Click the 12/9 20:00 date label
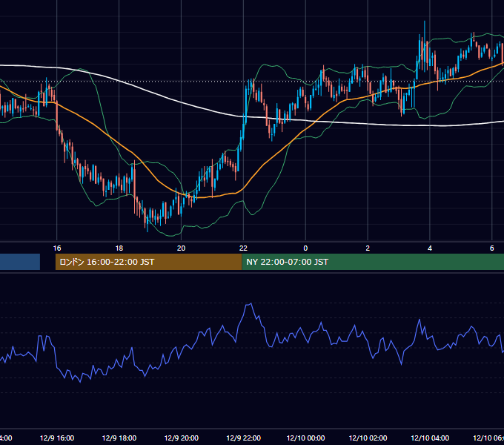Viewport: 504px width, 445px height. click(x=182, y=438)
